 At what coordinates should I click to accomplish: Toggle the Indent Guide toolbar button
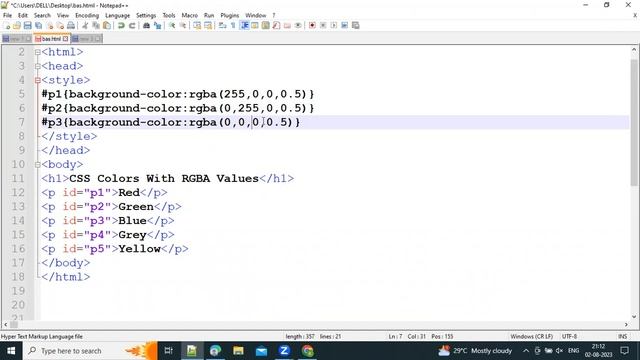pyautogui.click(x=244, y=26)
